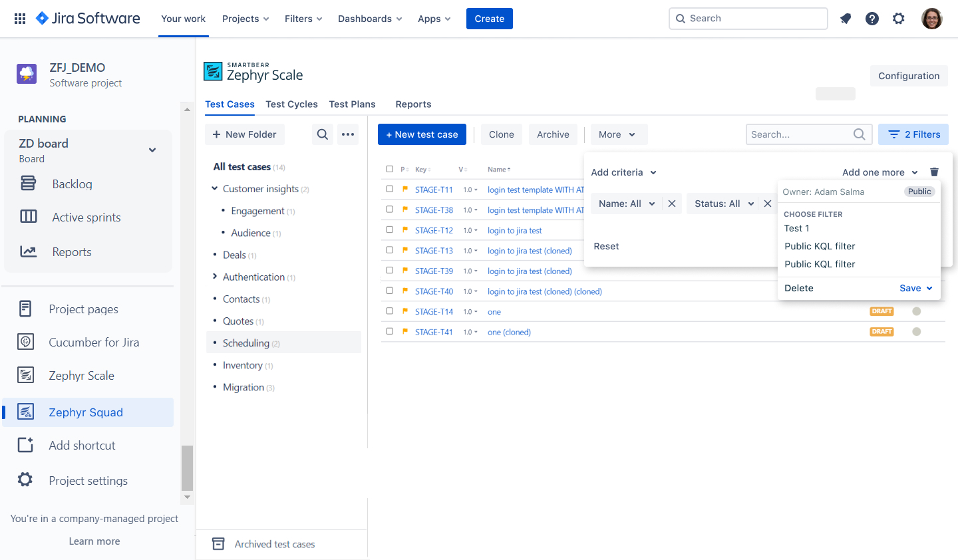Open the Name: All filter dropdown
Screen dimensions: 958x560
click(x=627, y=204)
